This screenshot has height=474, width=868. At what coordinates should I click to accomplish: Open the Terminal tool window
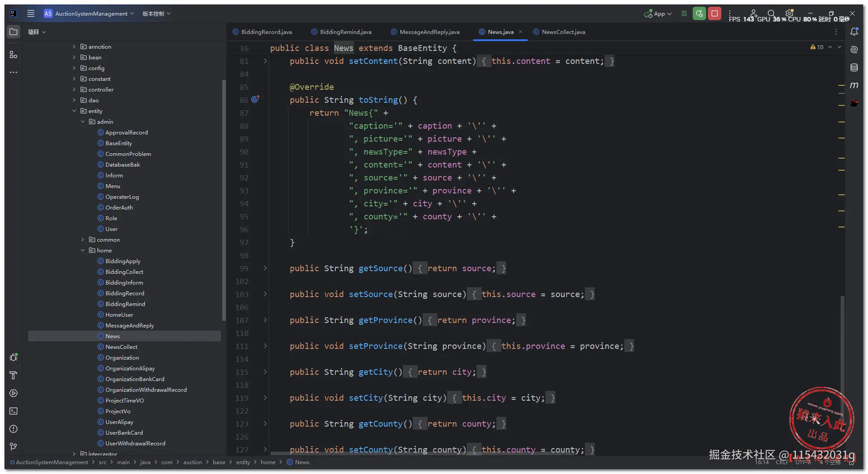pos(13,411)
